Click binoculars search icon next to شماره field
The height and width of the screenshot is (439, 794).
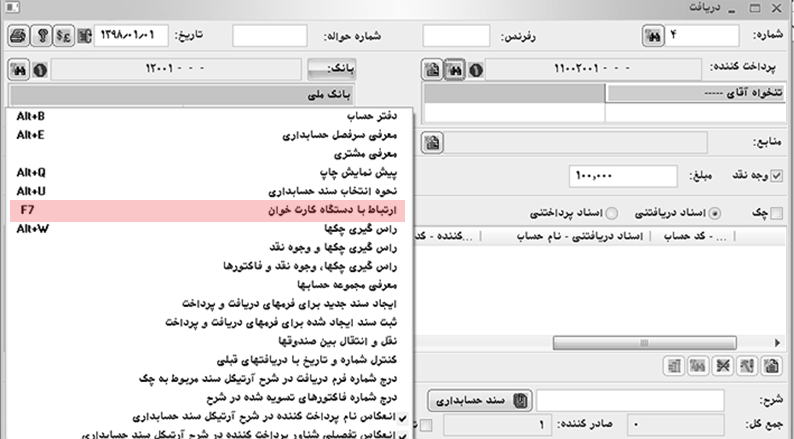pyautogui.click(x=652, y=36)
